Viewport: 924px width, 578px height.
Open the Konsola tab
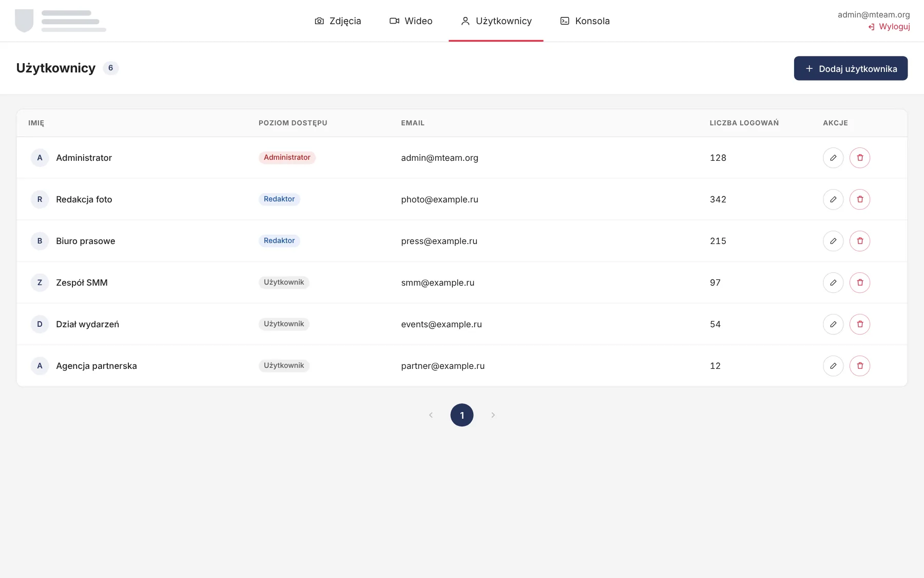coord(585,21)
